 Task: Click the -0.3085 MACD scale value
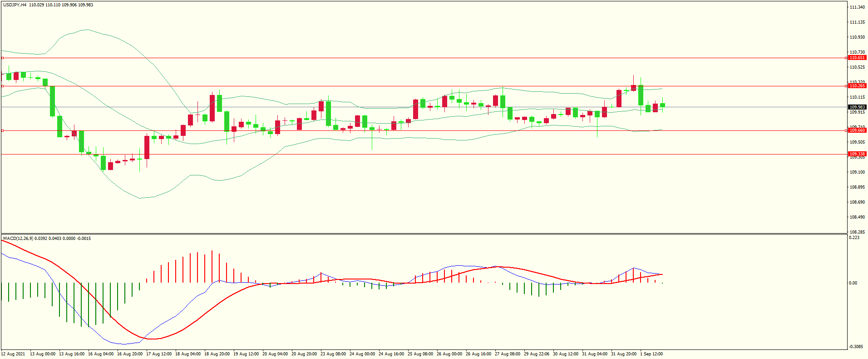pyautogui.click(x=855, y=347)
